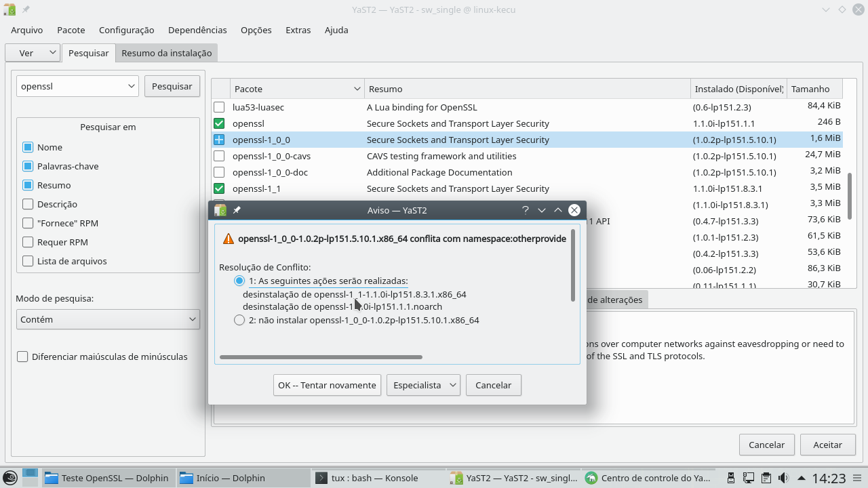The height and width of the screenshot is (488, 868).
Task: Open the Dependências menu
Action: coord(197,30)
